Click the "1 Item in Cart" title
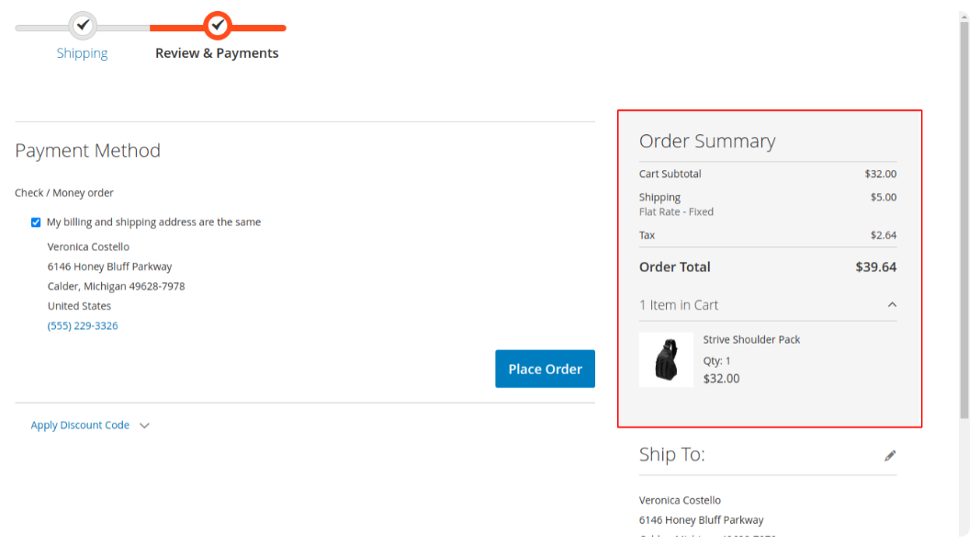Screen dimensions: 980x557 point(679,305)
